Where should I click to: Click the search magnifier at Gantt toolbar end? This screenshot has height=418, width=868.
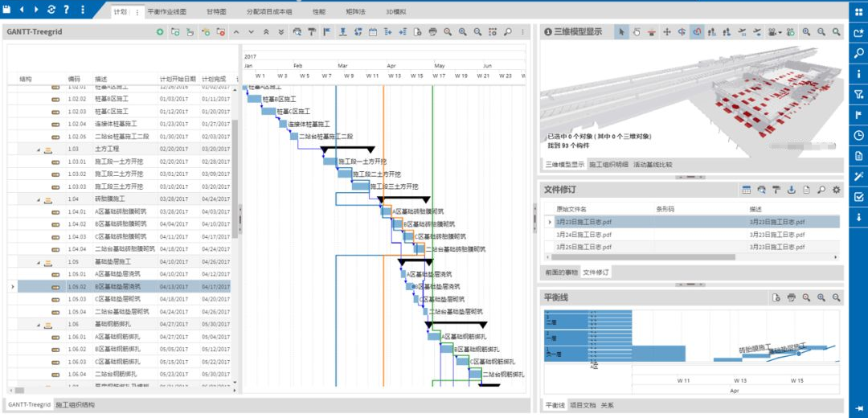[508, 32]
